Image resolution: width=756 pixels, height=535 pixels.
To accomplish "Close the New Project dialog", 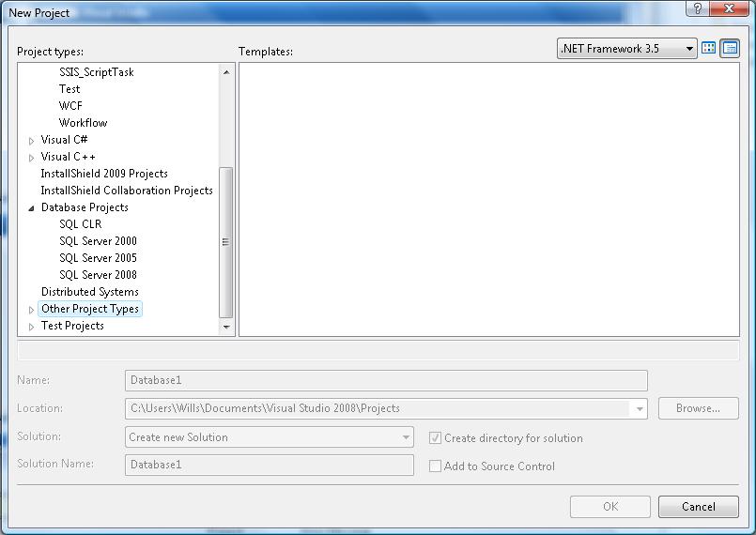I will coord(729,8).
